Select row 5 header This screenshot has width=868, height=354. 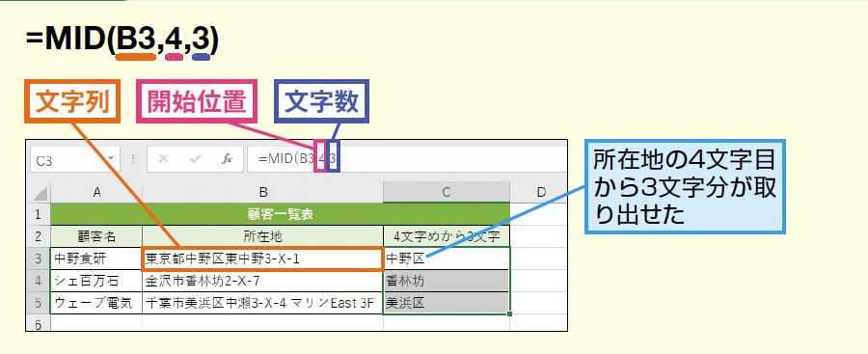[39, 303]
